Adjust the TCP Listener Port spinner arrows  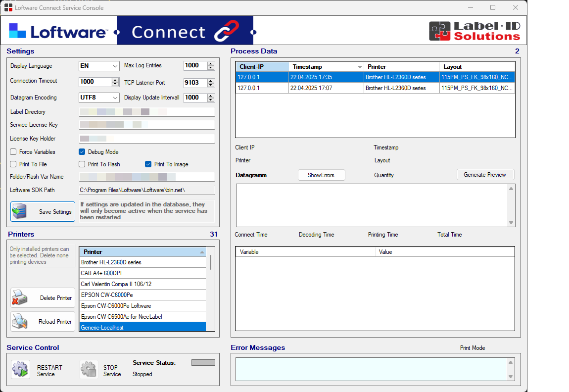click(x=211, y=83)
